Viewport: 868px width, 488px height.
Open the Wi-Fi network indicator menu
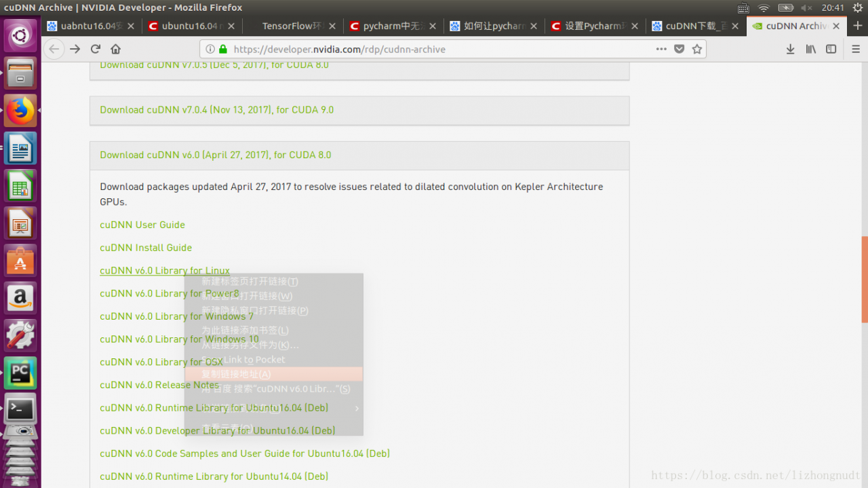(764, 8)
